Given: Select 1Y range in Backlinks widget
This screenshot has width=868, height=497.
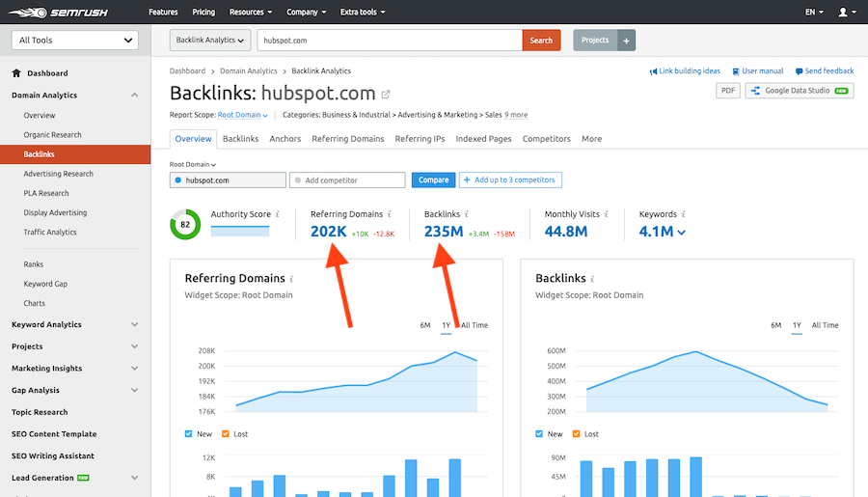Looking at the screenshot, I should 797,325.
